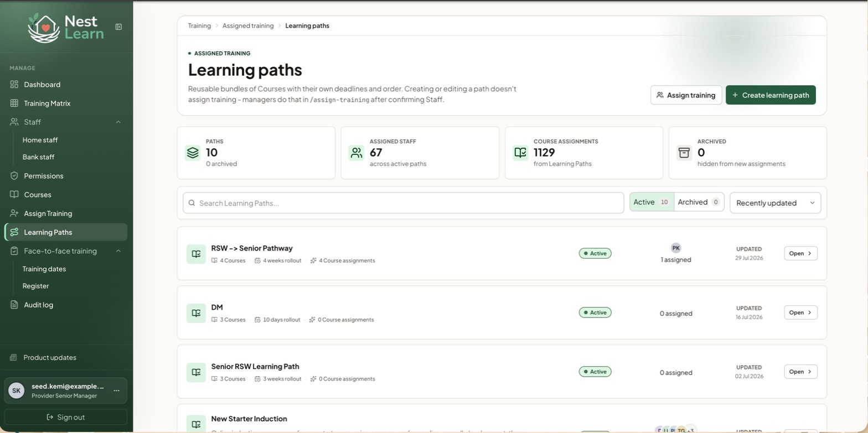Open Training dates page

coord(44,269)
